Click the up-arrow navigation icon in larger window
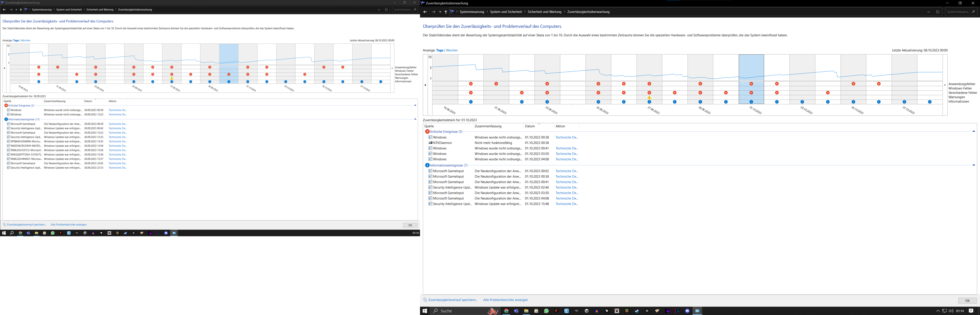Viewport: 980px width, 315px height. (446, 12)
